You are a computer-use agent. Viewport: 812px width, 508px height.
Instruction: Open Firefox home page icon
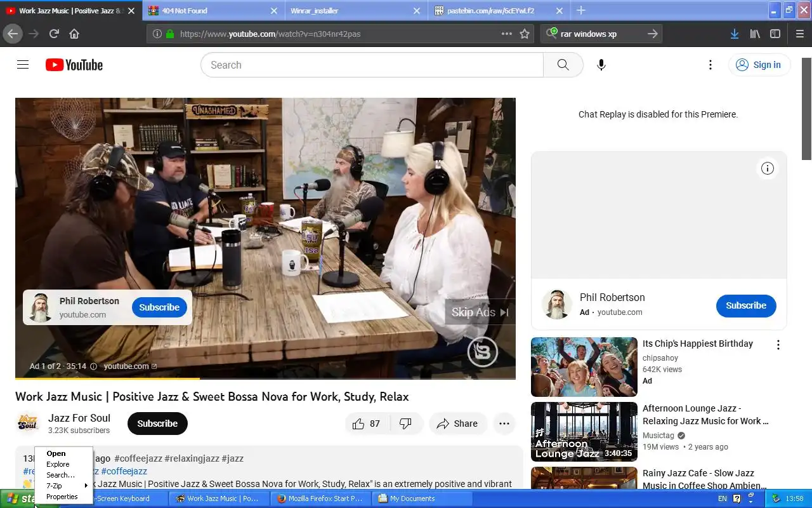(x=74, y=34)
